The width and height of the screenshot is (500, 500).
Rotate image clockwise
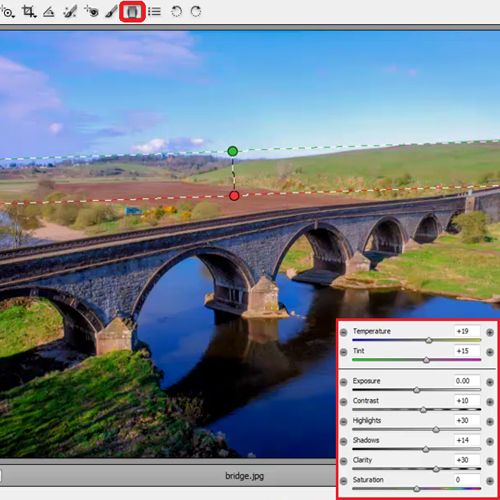click(196, 12)
